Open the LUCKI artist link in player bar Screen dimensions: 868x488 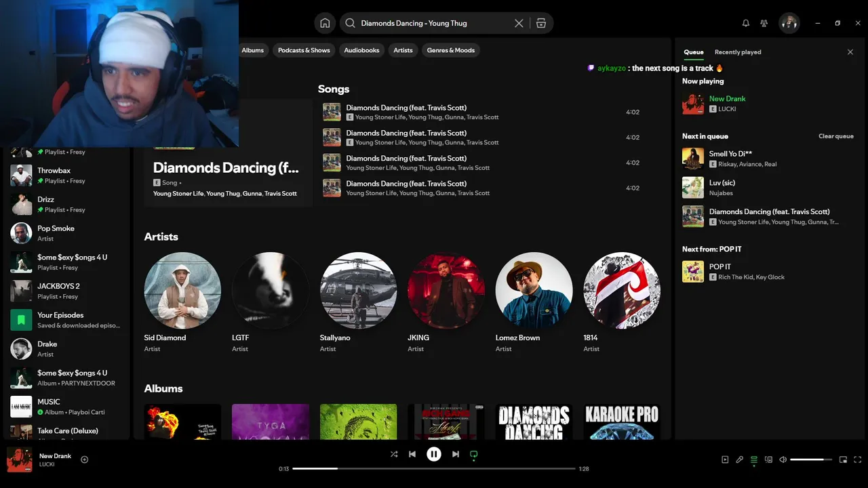(47, 464)
